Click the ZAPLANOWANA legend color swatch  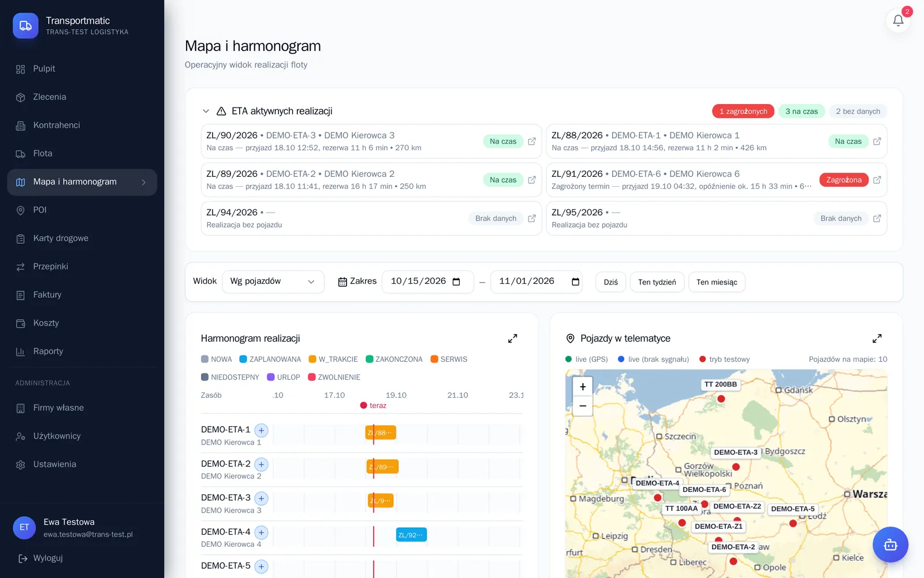243,360
